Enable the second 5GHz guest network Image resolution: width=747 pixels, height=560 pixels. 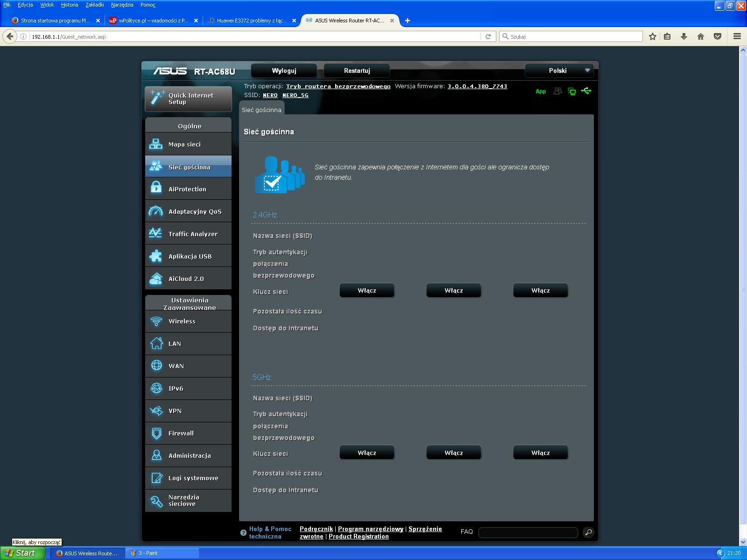[x=453, y=453]
